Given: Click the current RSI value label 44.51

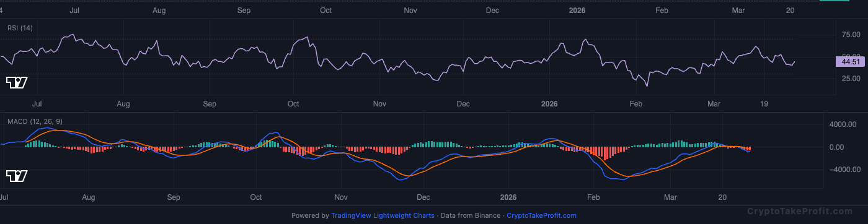Looking at the screenshot, I should coord(849,61).
